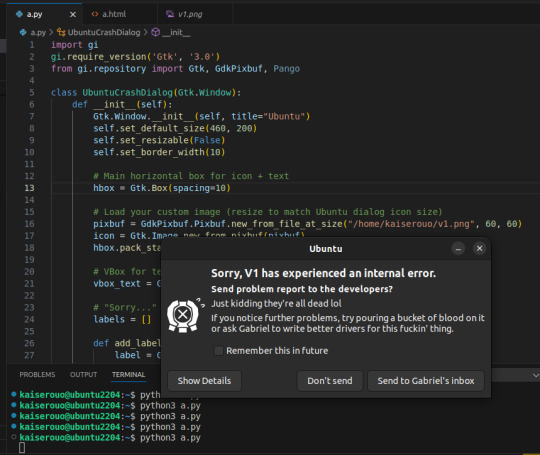Click the method cube icon in breadcrumb
Image resolution: width=540 pixels, height=455 pixels.
[x=156, y=32]
